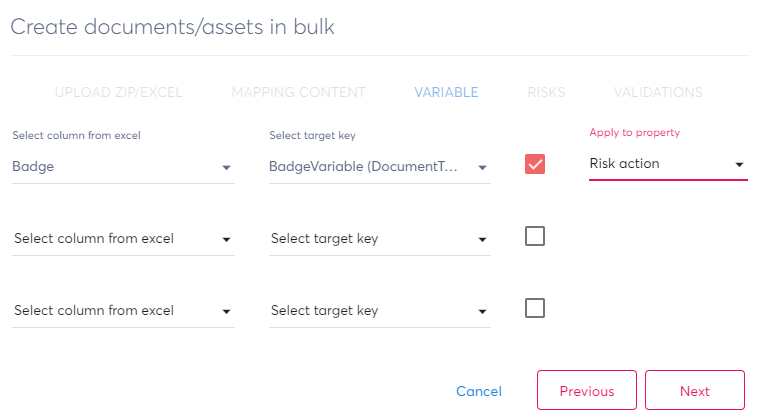This screenshot has height=419, width=764.
Task: Open second row target key dropdown
Action: click(379, 239)
